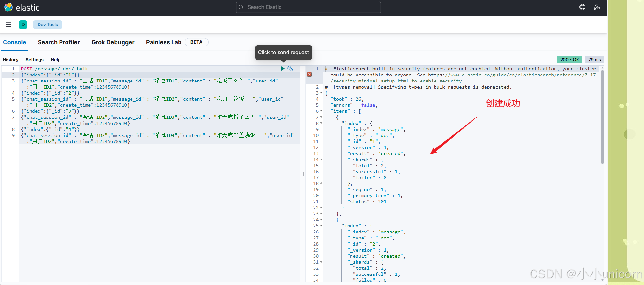Open the wrench request options icon

290,68
